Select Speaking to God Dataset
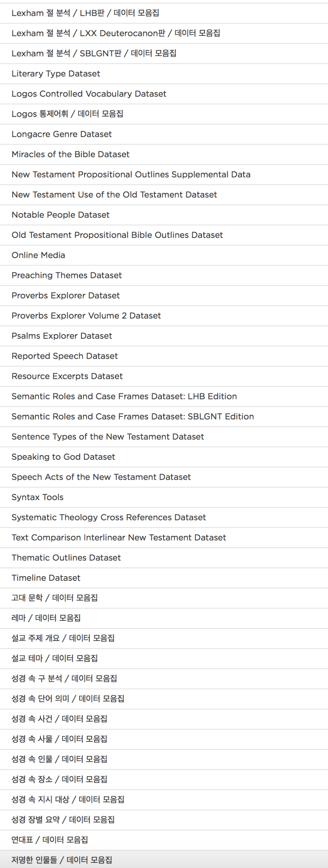The width and height of the screenshot is (328, 868). 164,457
